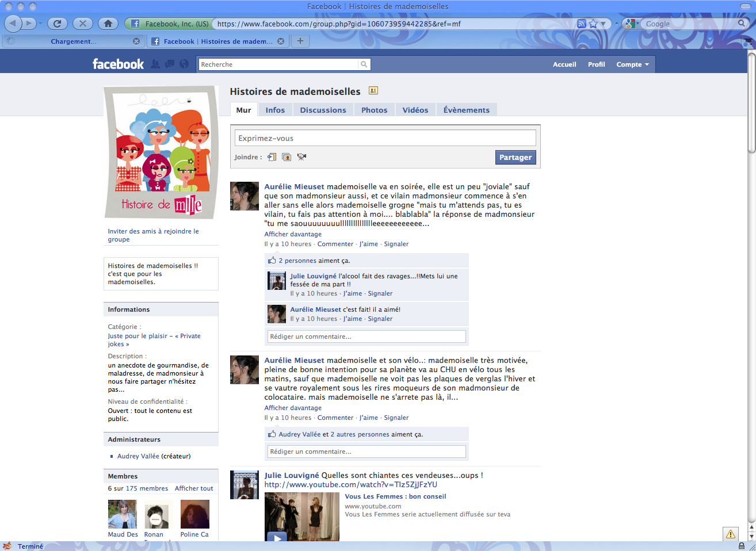This screenshot has width=756, height=551.
Task: Go back with the browser Back arrow
Action: [13, 24]
